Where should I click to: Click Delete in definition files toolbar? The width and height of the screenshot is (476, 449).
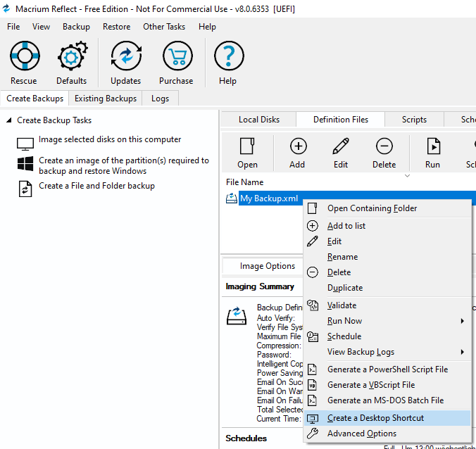pyautogui.click(x=384, y=153)
